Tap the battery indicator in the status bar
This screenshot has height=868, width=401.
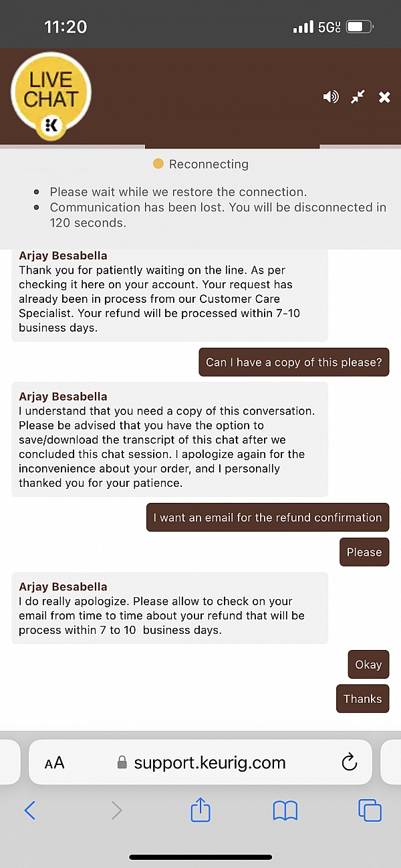click(x=360, y=27)
